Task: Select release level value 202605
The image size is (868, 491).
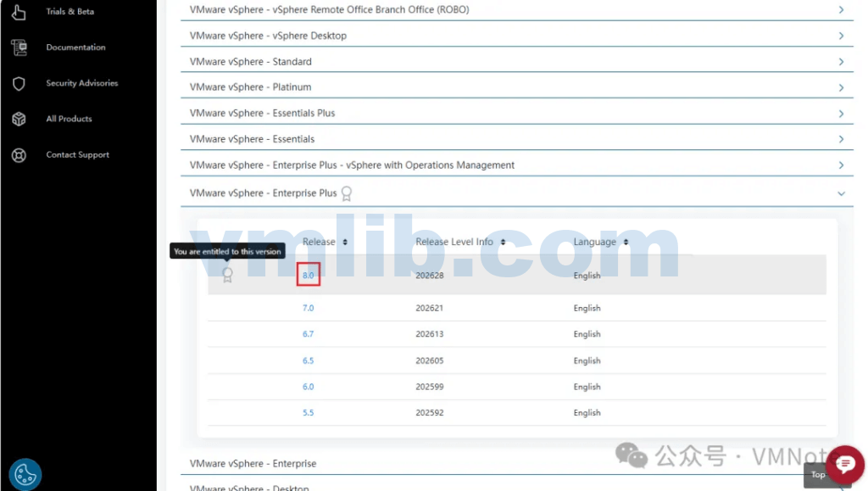Action: tap(430, 360)
